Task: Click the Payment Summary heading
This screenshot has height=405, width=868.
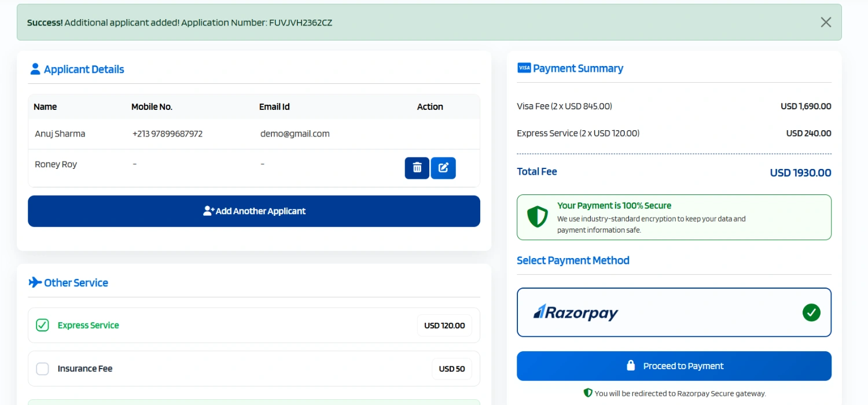Action: pyautogui.click(x=578, y=68)
